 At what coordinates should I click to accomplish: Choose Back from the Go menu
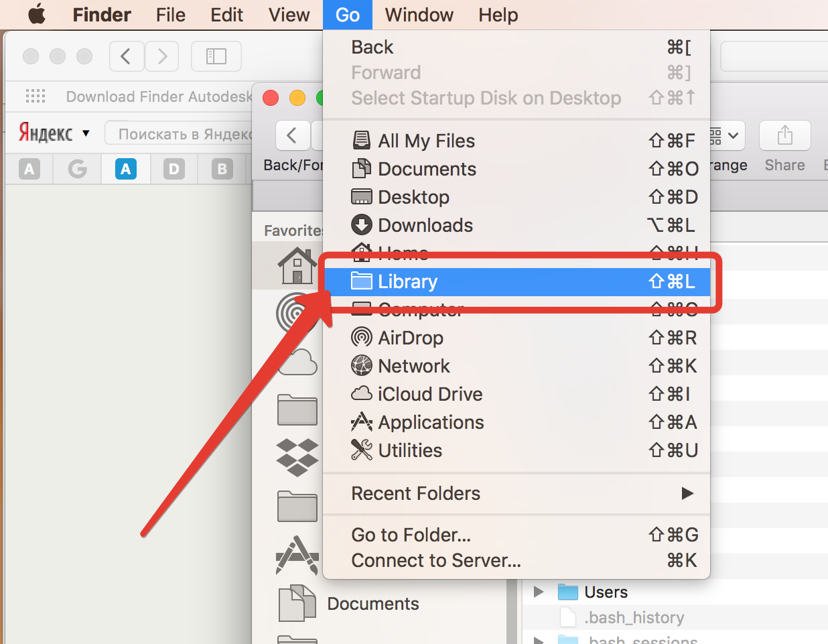(516, 47)
